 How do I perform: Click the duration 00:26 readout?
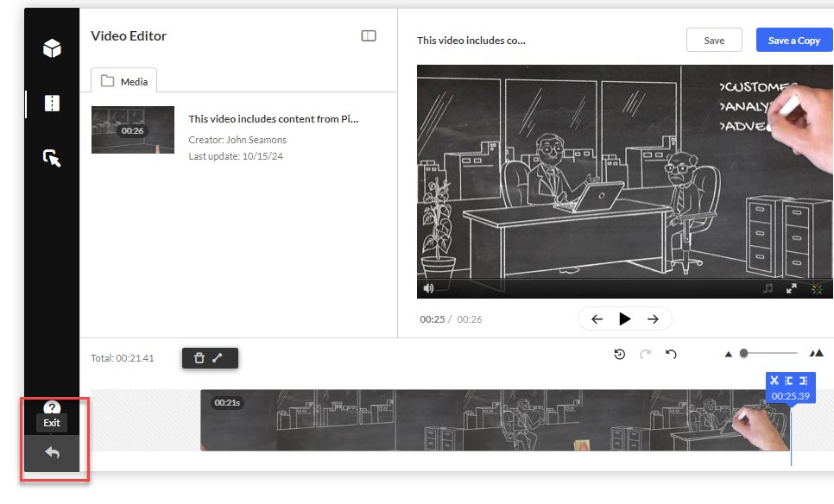pyautogui.click(x=469, y=319)
